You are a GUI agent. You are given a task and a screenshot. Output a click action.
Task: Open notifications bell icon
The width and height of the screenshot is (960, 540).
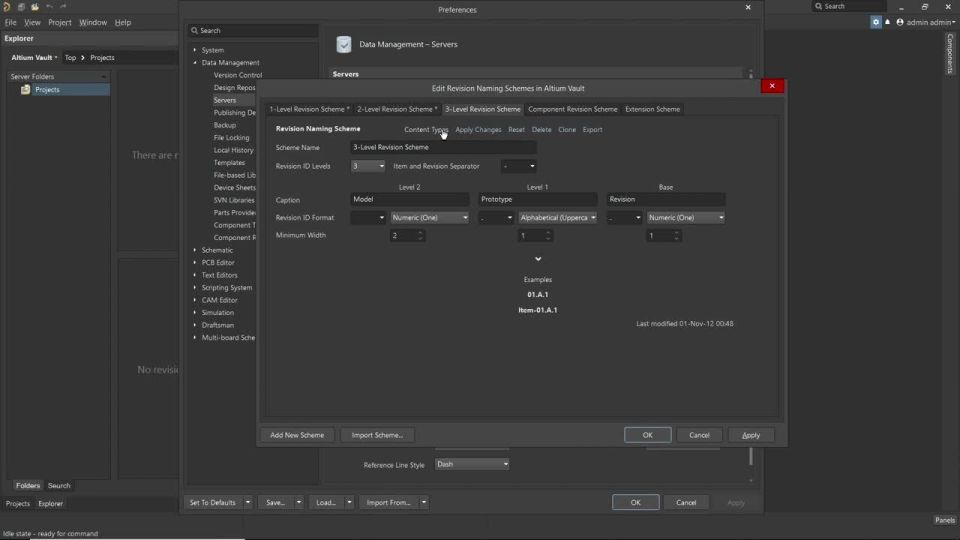click(x=887, y=22)
